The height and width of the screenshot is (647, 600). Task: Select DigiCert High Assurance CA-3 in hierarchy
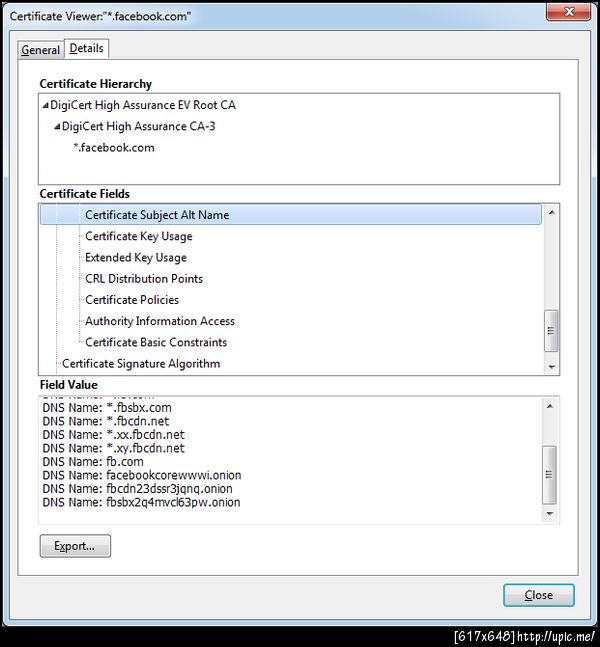(139, 126)
